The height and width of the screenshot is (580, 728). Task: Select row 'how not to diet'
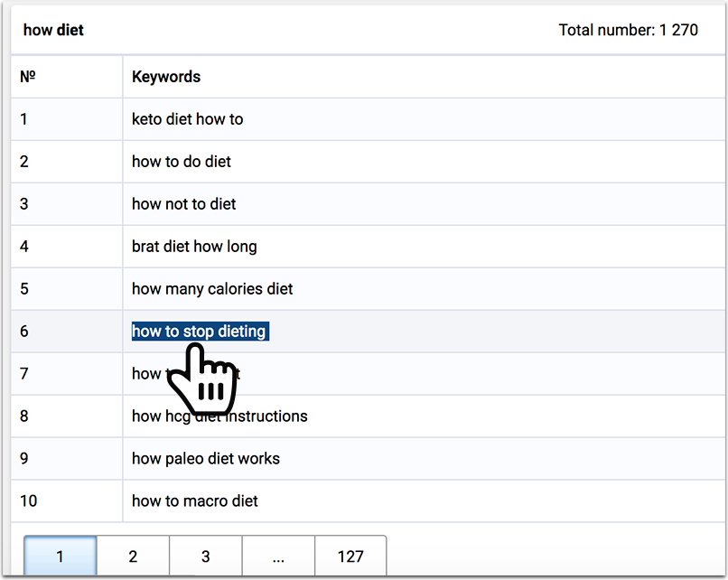[369, 204]
